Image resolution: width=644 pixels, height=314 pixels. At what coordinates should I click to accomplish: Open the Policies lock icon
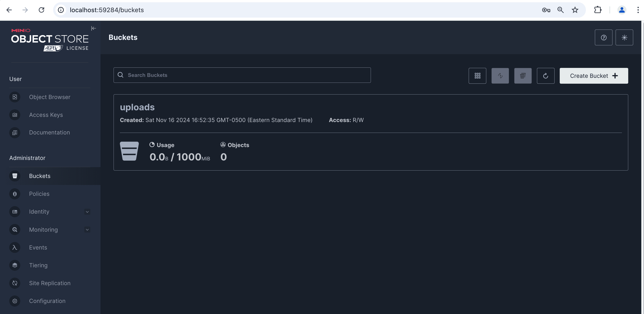(x=15, y=194)
